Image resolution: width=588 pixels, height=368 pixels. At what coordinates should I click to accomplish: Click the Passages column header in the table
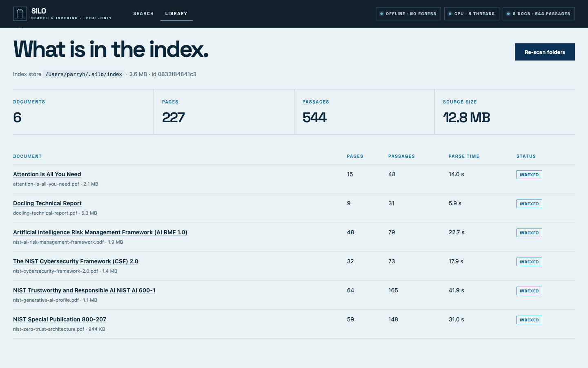401,156
